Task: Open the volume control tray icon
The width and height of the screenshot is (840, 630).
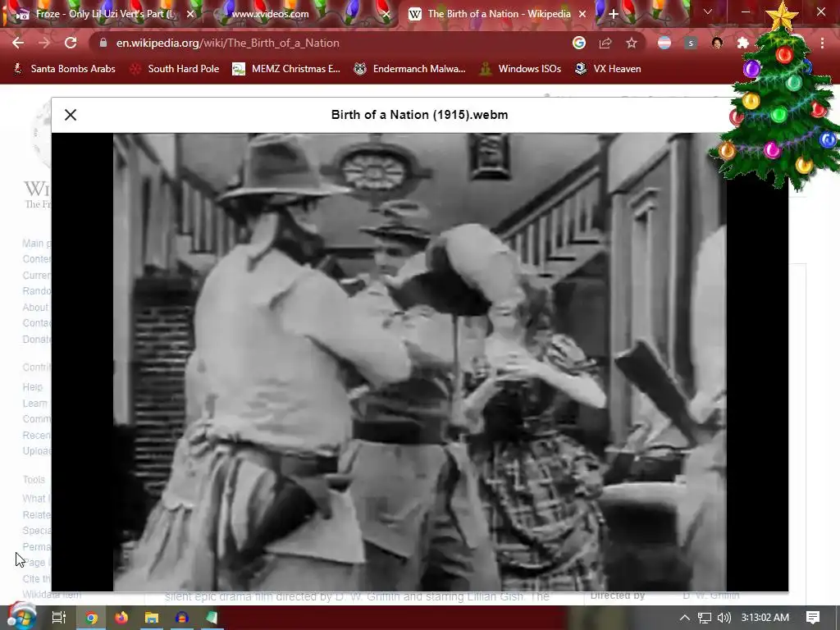Action: click(x=724, y=618)
